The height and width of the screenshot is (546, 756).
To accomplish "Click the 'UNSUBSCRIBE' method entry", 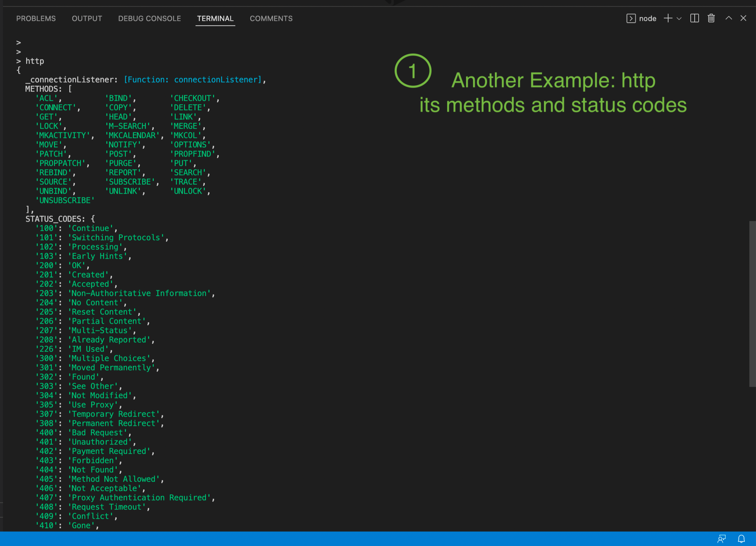I will point(65,201).
